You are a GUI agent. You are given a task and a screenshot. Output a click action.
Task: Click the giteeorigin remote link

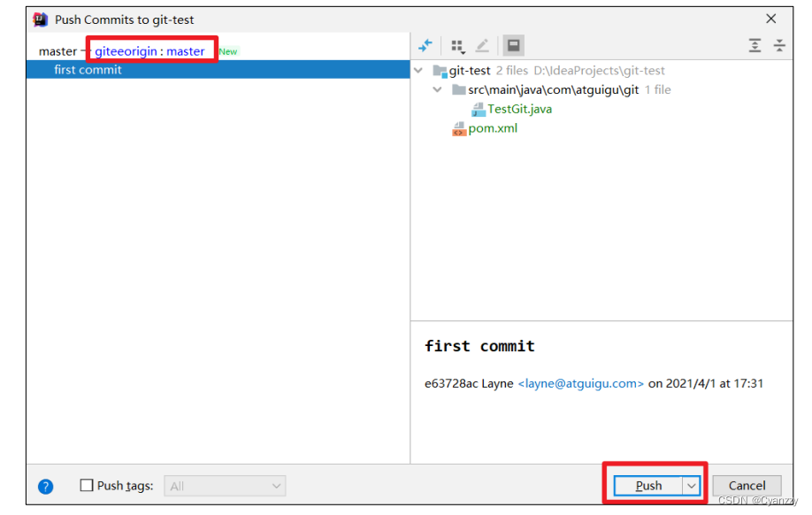pos(126,51)
